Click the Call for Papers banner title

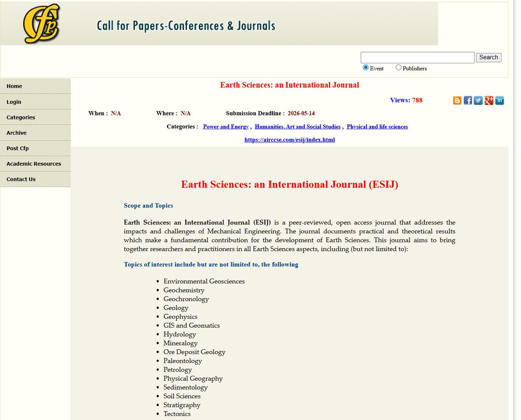(186, 26)
